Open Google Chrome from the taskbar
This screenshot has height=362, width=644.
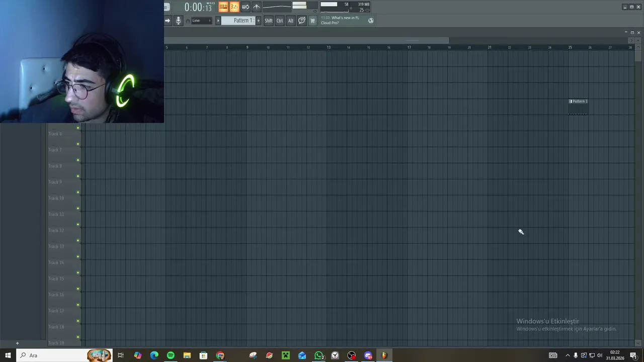click(220, 355)
